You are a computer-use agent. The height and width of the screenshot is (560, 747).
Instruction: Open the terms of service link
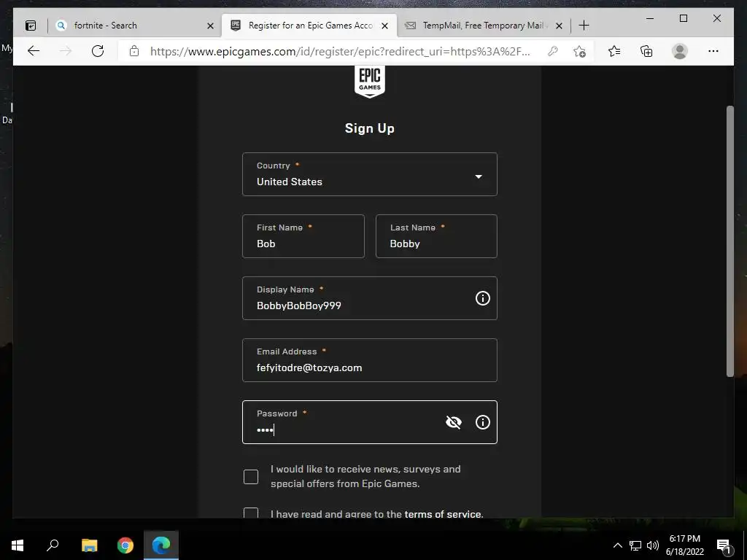[x=444, y=514]
